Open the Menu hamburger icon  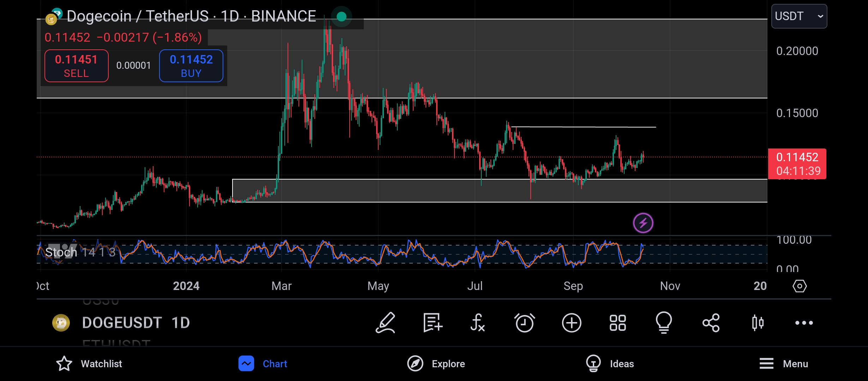[766, 364]
